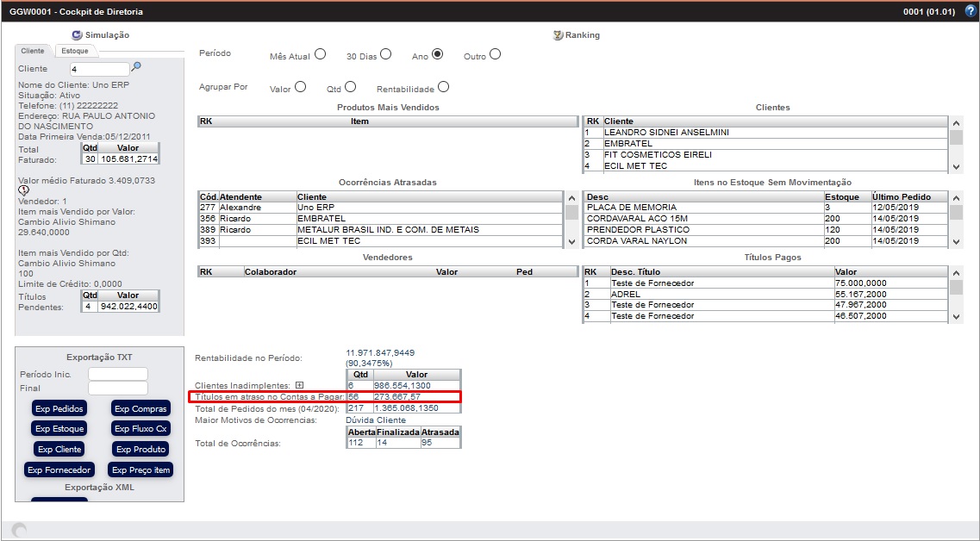This screenshot has height=541, width=980.
Task: Expand Clientes Inadimplentes plus box
Action: point(300,385)
